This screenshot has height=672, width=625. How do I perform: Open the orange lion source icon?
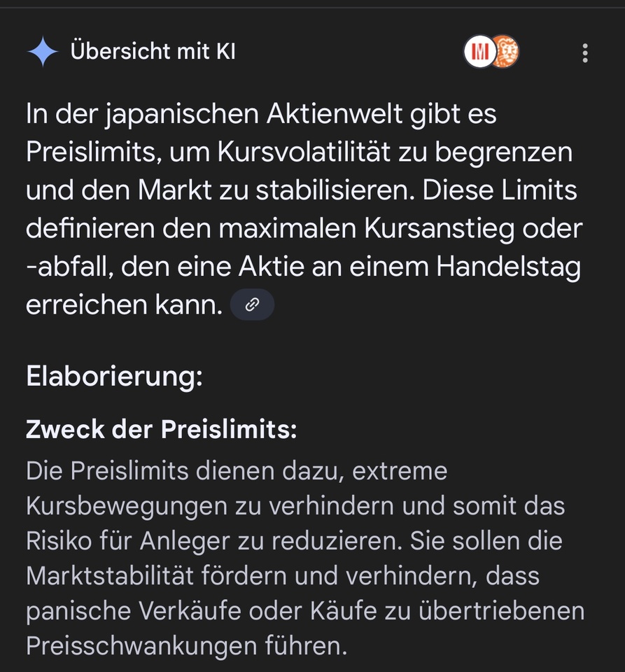505,51
